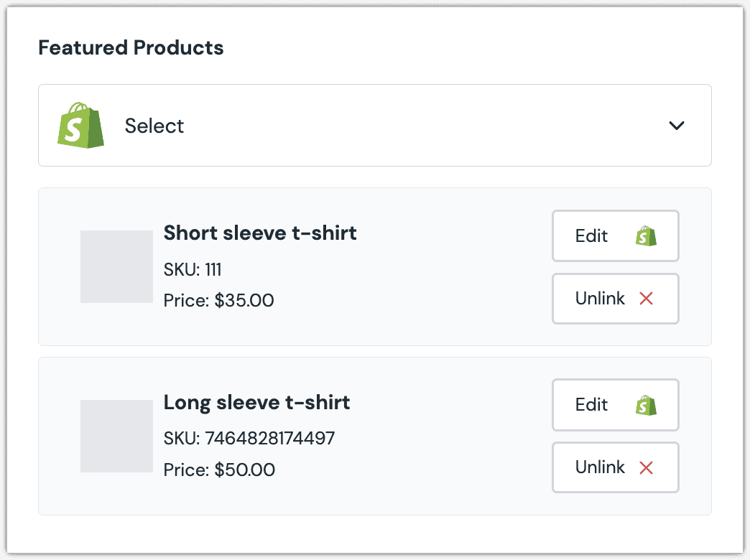Click the Price: $35.00 label

coord(218,300)
